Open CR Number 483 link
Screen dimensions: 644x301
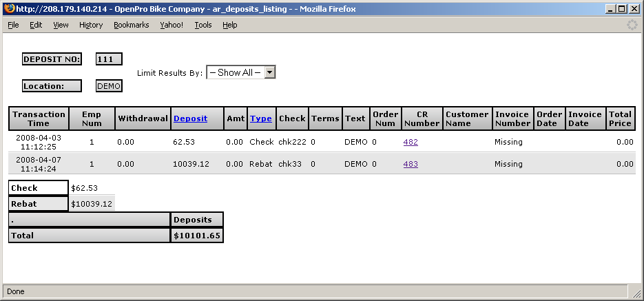click(411, 164)
